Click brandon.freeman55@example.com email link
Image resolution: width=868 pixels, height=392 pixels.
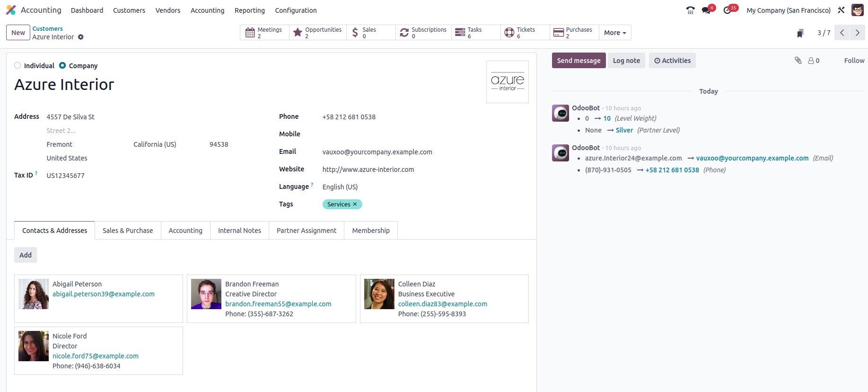pos(278,304)
